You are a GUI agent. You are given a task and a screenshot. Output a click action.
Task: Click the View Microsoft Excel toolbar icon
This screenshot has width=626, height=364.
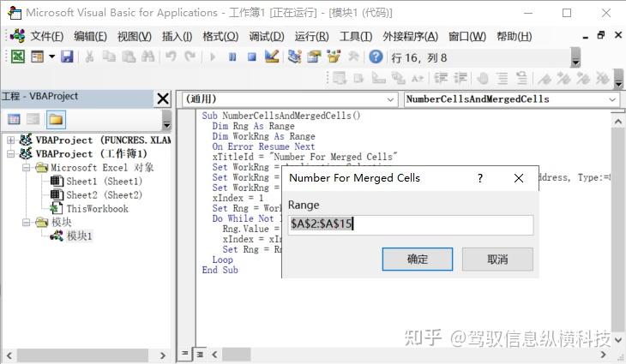click(17, 57)
